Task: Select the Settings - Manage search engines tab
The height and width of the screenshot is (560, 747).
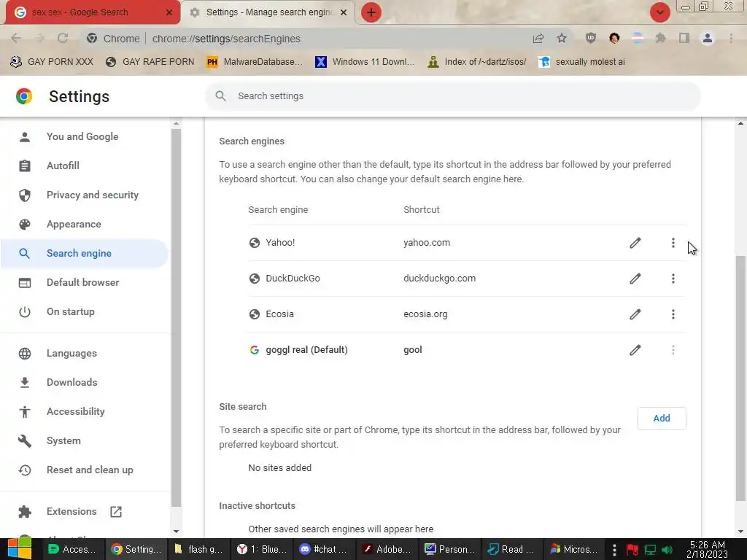Action: coord(268,12)
